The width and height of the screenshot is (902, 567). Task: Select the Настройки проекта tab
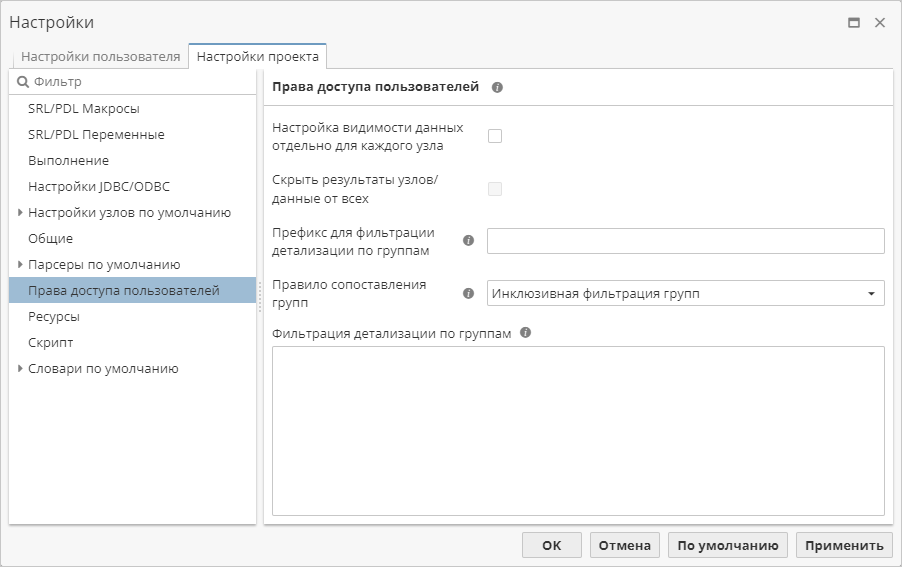click(x=258, y=56)
